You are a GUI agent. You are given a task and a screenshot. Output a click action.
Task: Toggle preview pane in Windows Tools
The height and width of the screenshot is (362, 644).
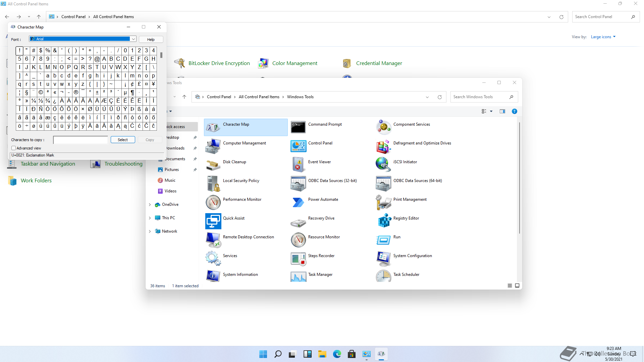point(502,111)
